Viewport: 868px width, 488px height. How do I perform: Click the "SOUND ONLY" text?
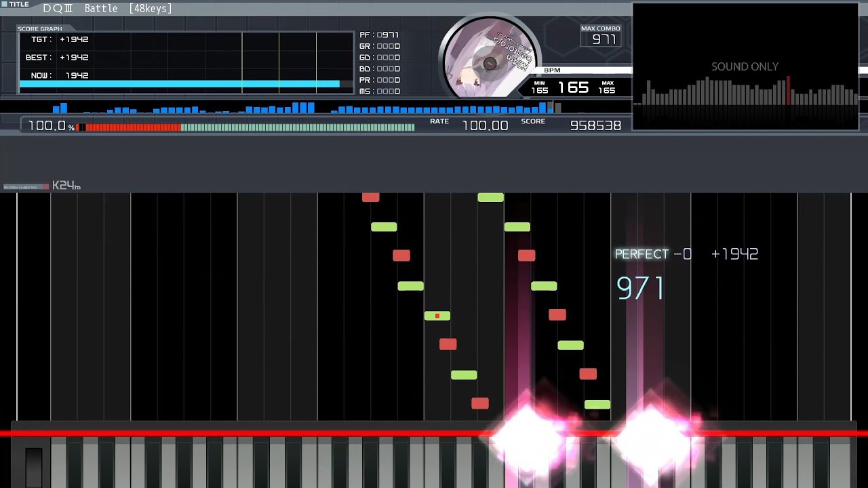[x=745, y=66]
